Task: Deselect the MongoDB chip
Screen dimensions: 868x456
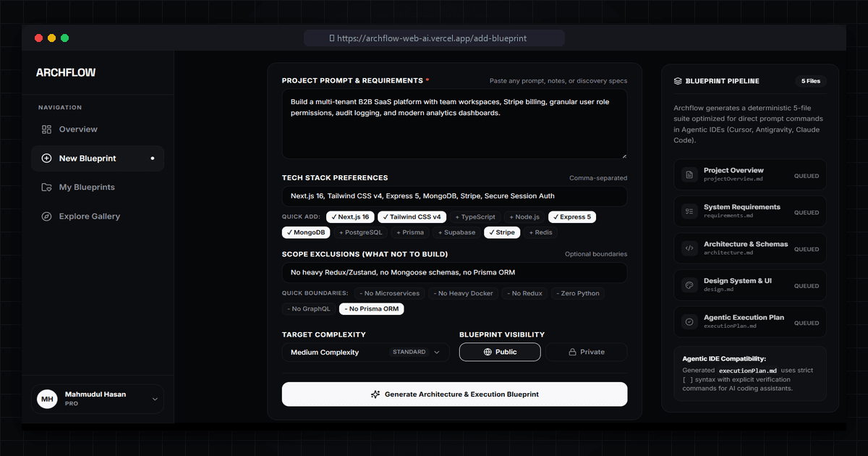Action: pos(306,232)
